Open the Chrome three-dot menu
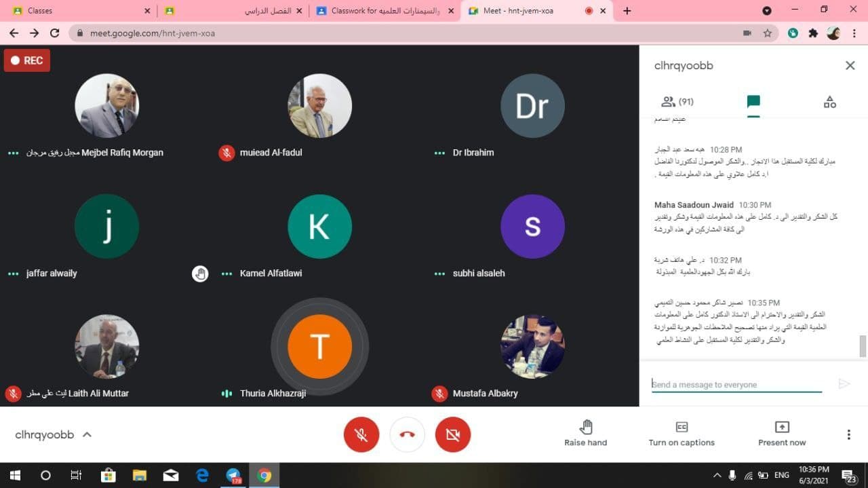Image resolution: width=868 pixels, height=488 pixels. point(853,33)
